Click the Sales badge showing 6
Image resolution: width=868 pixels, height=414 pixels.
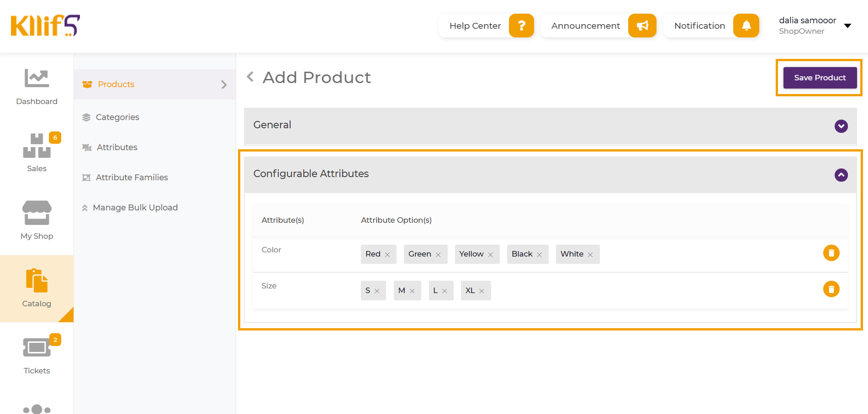pyautogui.click(x=55, y=137)
